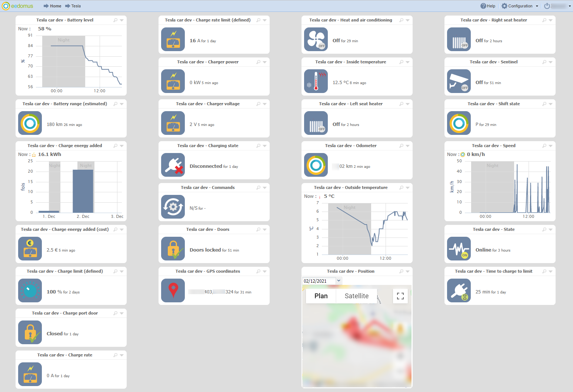
Task: Open Help in the header
Action: [x=488, y=6]
